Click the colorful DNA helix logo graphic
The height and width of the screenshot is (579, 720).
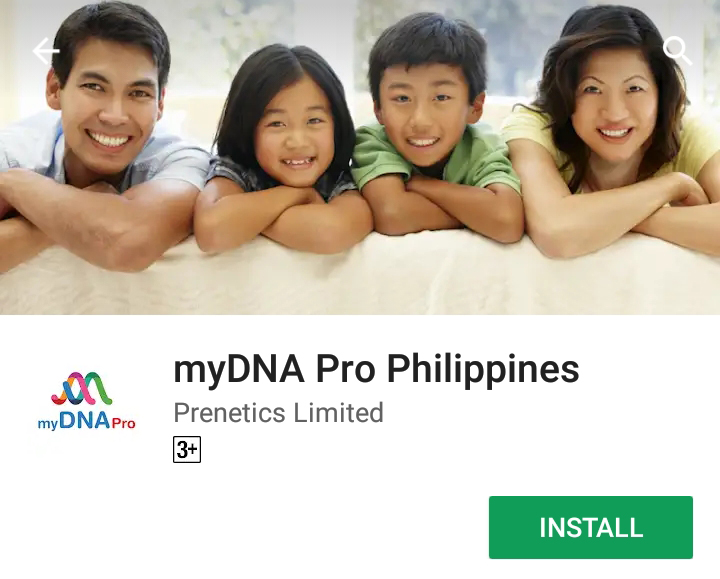pos(82,388)
